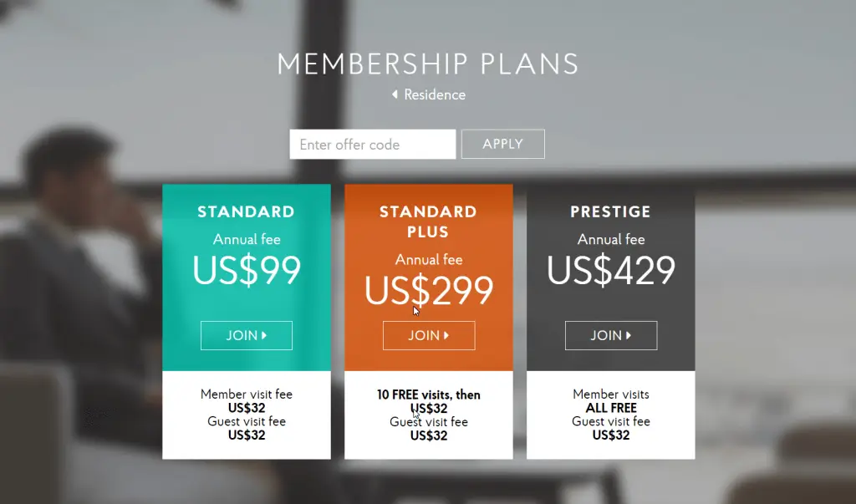Click the 10 FREE visits text

(428, 395)
